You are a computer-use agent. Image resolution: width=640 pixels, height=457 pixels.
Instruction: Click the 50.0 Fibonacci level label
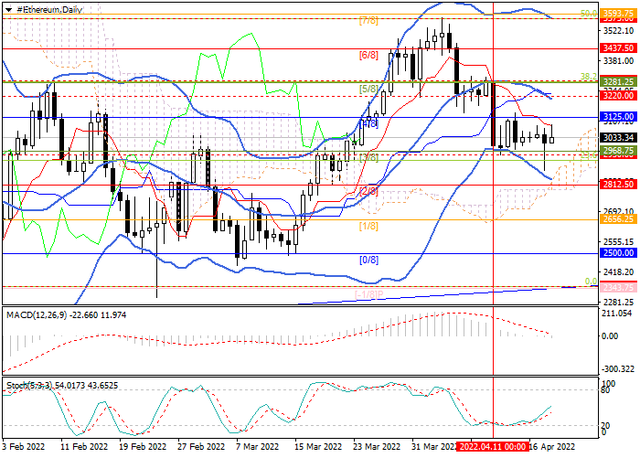[x=589, y=13]
